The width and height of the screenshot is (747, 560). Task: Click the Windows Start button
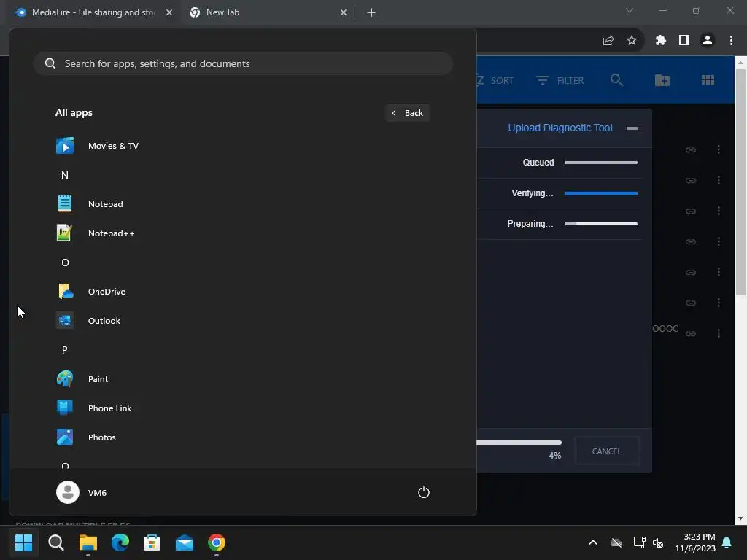point(23,542)
